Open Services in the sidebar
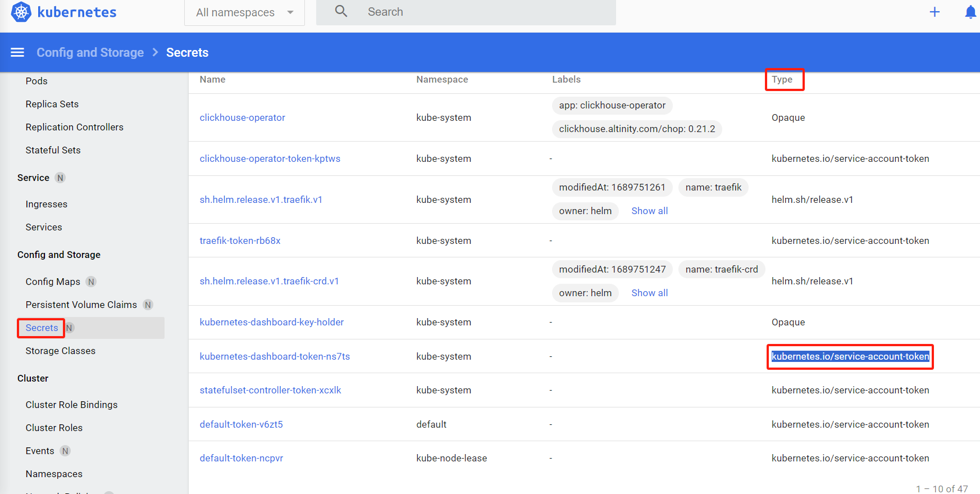Image resolution: width=980 pixels, height=494 pixels. tap(44, 227)
